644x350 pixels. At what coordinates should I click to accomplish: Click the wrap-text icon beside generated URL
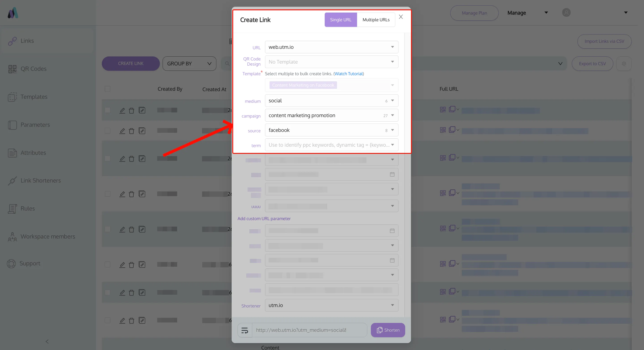click(x=244, y=330)
